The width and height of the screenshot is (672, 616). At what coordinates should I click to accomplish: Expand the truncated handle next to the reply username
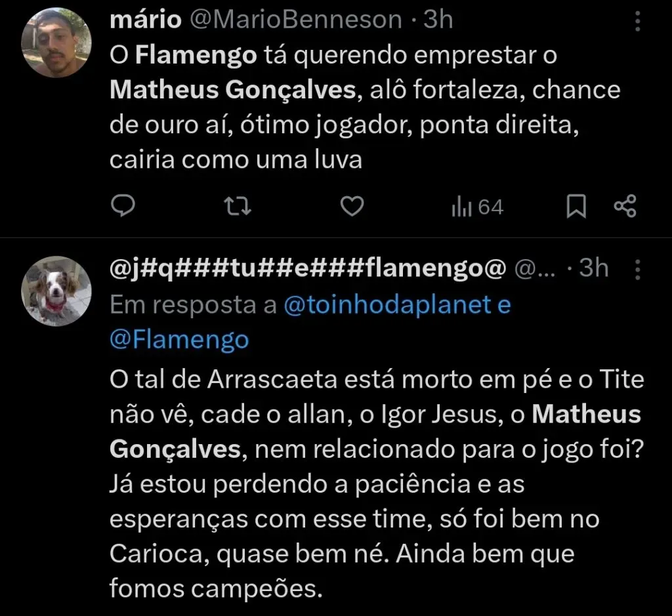point(534,268)
